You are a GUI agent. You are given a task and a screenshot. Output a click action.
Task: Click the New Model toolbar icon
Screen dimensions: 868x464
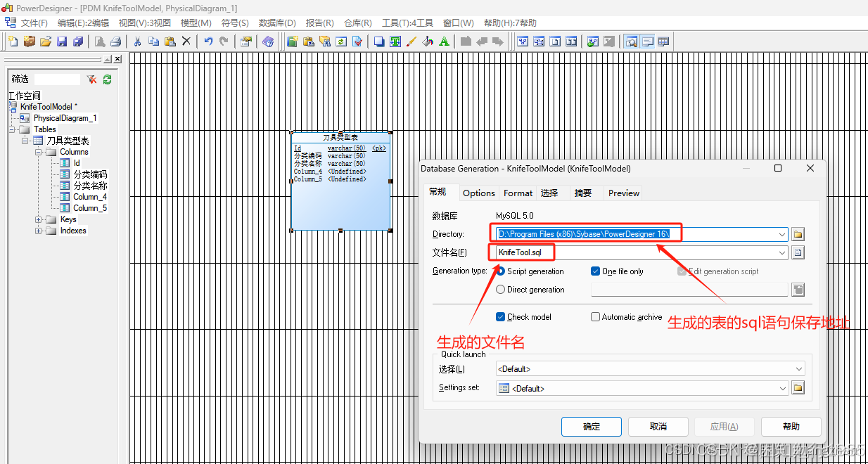[x=13, y=41]
